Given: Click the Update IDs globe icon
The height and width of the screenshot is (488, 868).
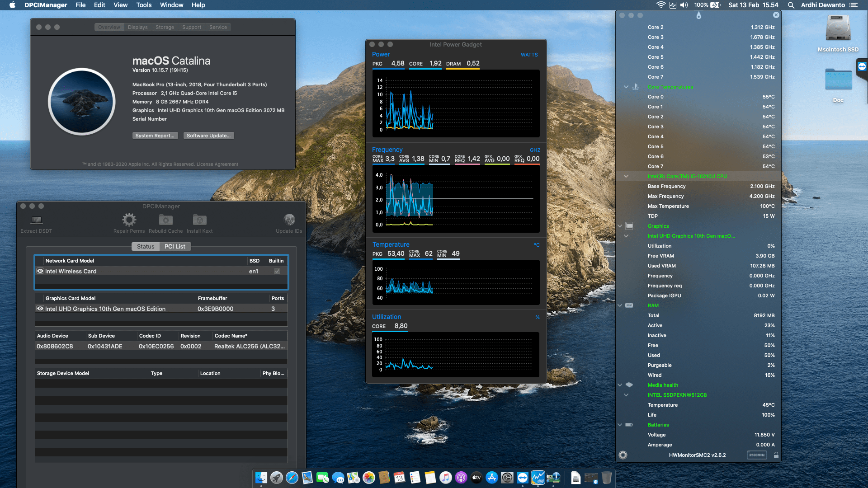Looking at the screenshot, I should (x=289, y=220).
